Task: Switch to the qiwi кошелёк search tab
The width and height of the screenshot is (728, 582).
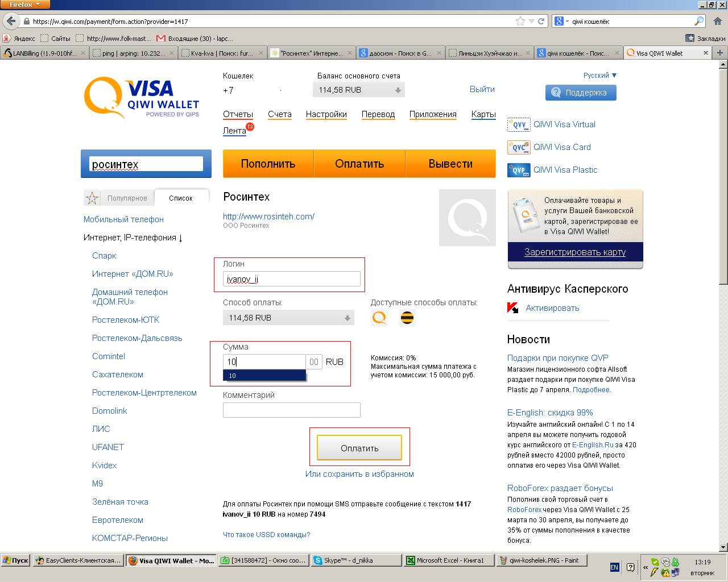Action: click(578, 53)
